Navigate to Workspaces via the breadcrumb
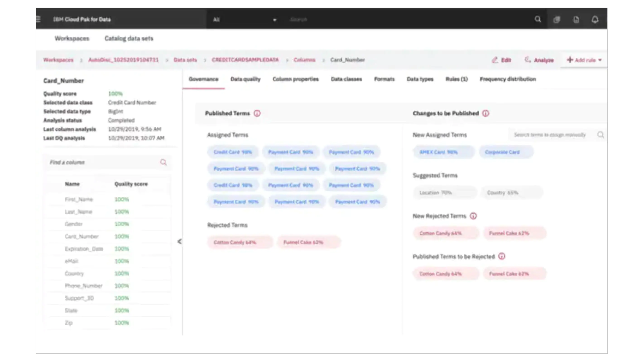 click(58, 60)
